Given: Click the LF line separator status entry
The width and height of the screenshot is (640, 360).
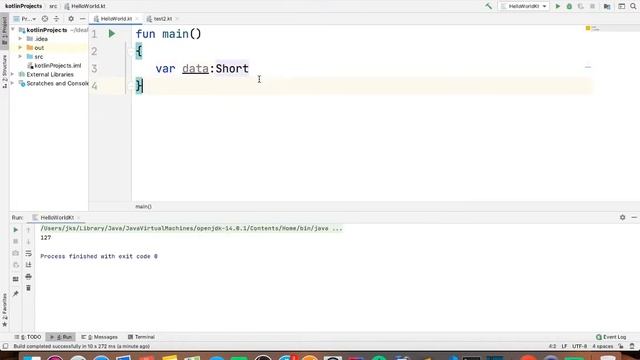Looking at the screenshot, I should pos(564,346).
